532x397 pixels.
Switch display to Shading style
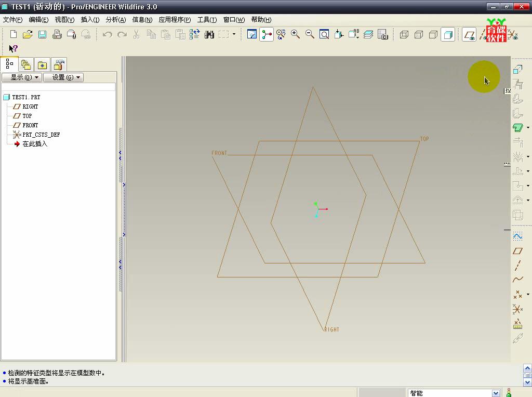(x=448, y=34)
